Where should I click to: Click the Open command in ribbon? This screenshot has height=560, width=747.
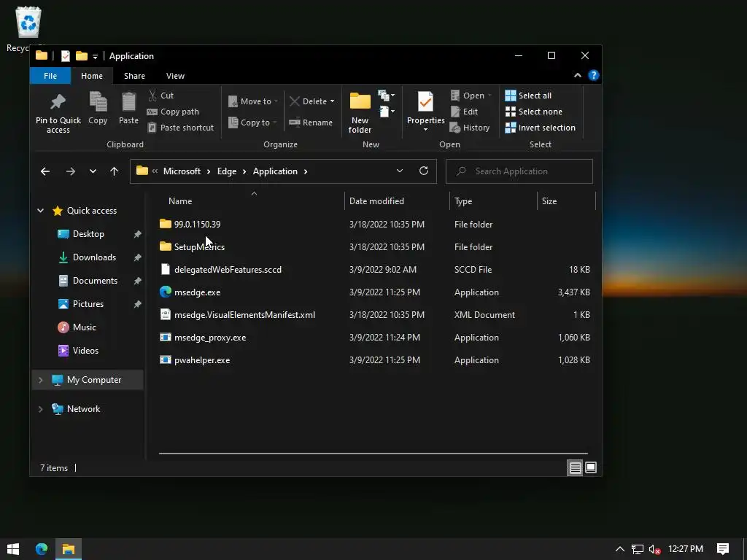pyautogui.click(x=471, y=96)
